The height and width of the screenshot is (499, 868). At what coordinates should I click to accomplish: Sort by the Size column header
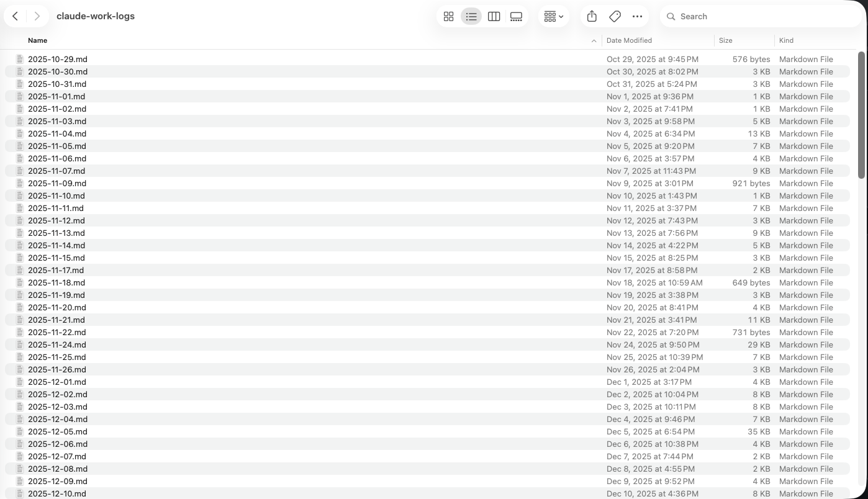click(x=725, y=40)
